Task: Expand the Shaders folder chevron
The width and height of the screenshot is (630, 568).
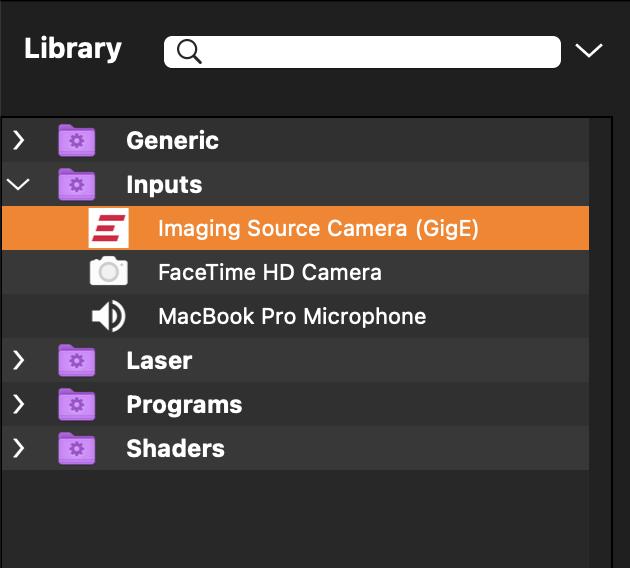Action: point(18,448)
